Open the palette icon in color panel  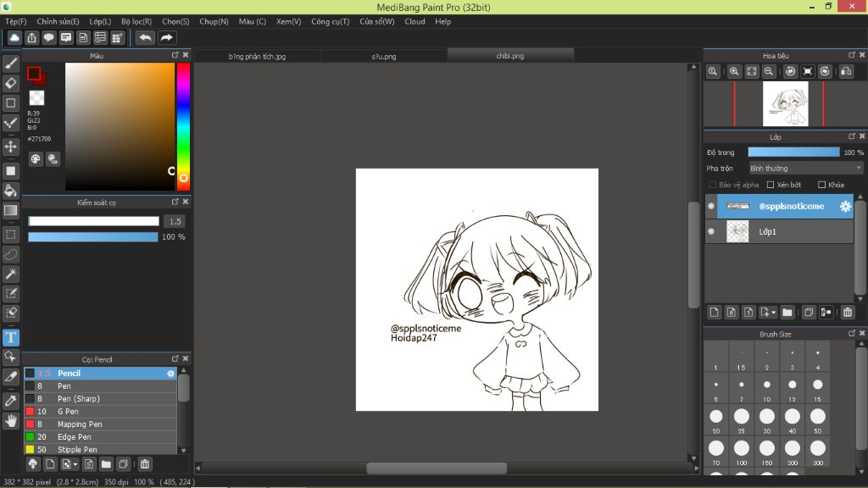[x=36, y=159]
